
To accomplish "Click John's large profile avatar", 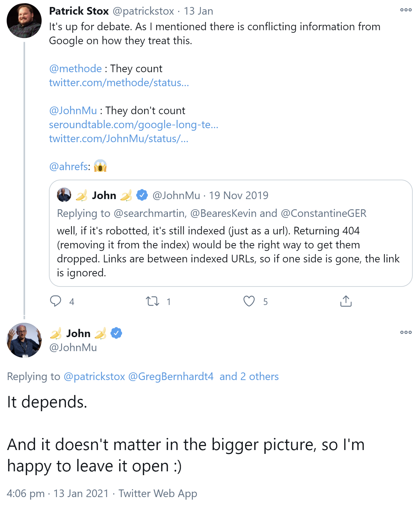I will 24,340.
